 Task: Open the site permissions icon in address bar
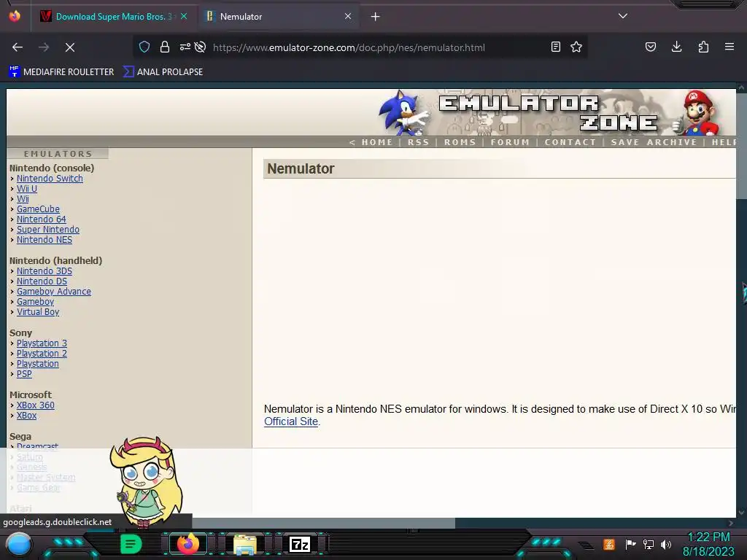point(185,47)
